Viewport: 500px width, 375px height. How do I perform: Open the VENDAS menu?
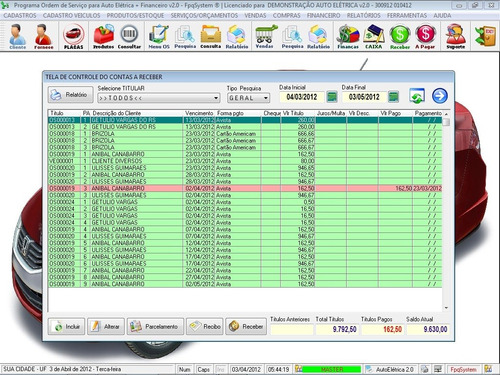(255, 16)
